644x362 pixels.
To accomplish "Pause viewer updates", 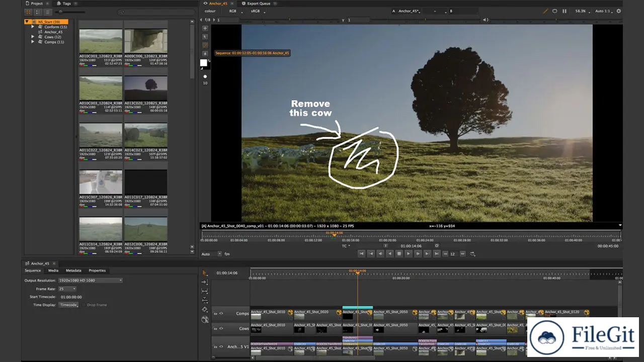I will [564, 11].
